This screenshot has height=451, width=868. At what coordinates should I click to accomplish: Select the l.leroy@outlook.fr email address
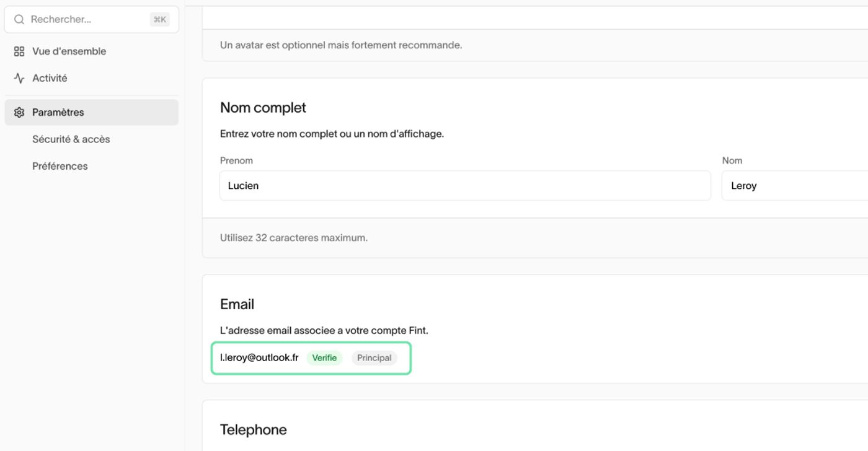pos(259,357)
